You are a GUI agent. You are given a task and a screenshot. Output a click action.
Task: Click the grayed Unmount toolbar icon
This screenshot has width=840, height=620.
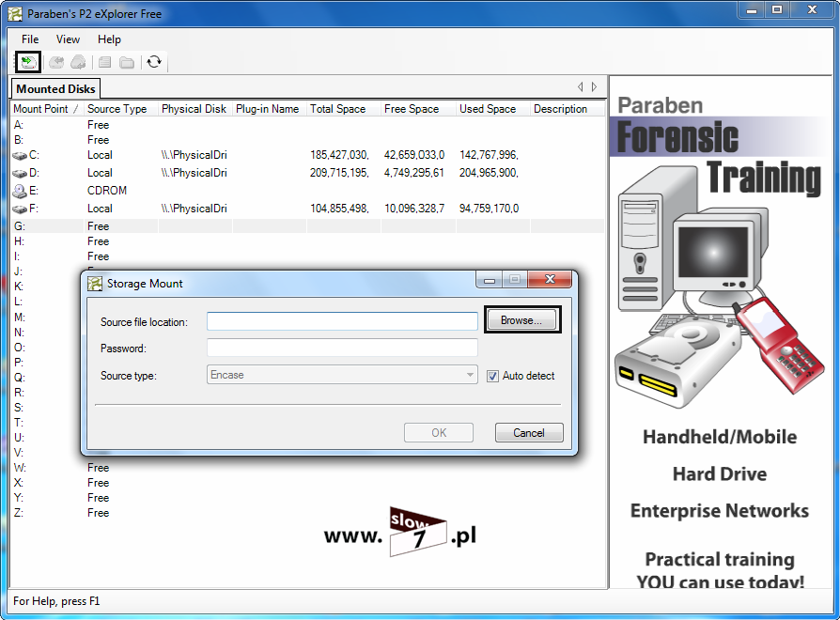[56, 63]
